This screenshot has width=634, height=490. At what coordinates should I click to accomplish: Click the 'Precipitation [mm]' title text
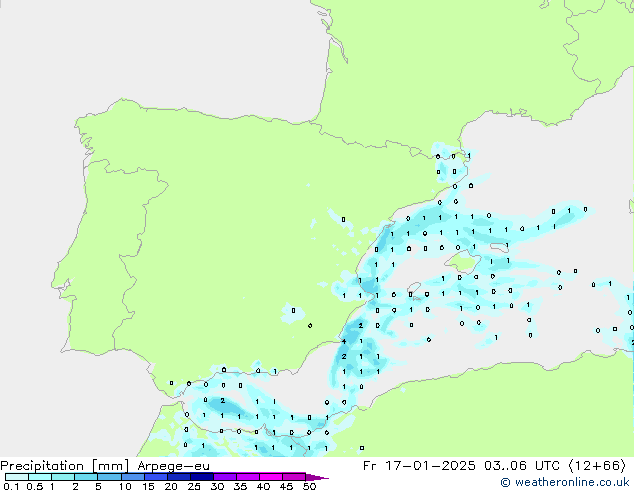(x=64, y=466)
